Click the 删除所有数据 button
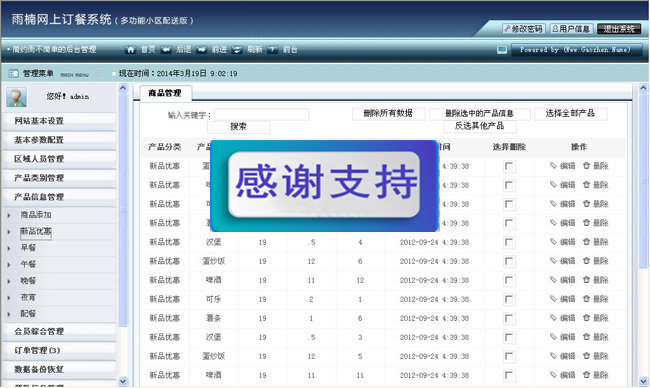Image resolution: width=650 pixels, height=388 pixels. click(388, 114)
